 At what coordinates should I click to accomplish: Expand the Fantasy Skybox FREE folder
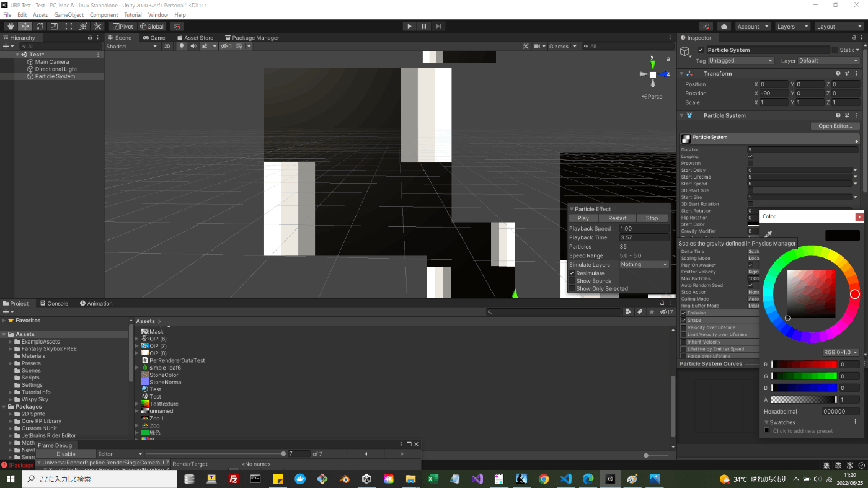point(11,348)
